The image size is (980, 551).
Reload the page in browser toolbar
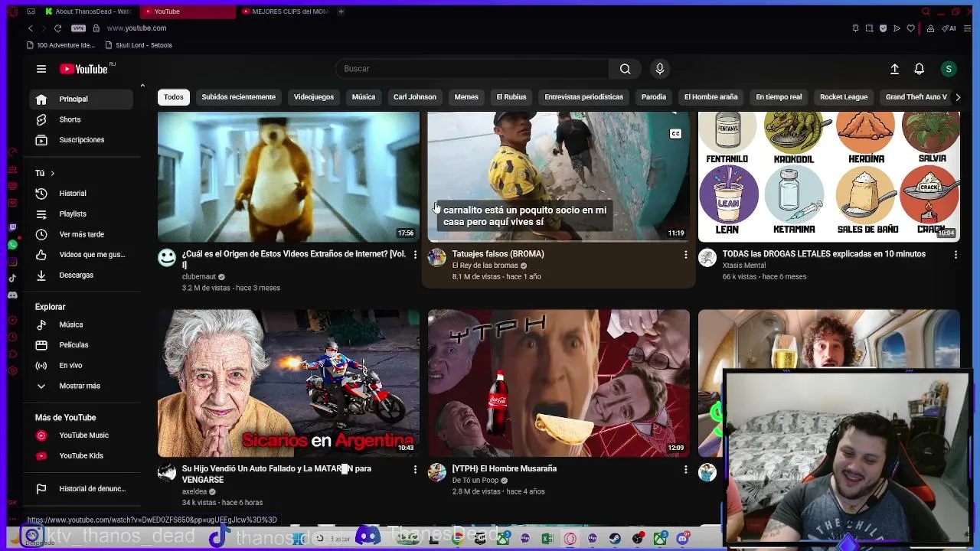57,28
